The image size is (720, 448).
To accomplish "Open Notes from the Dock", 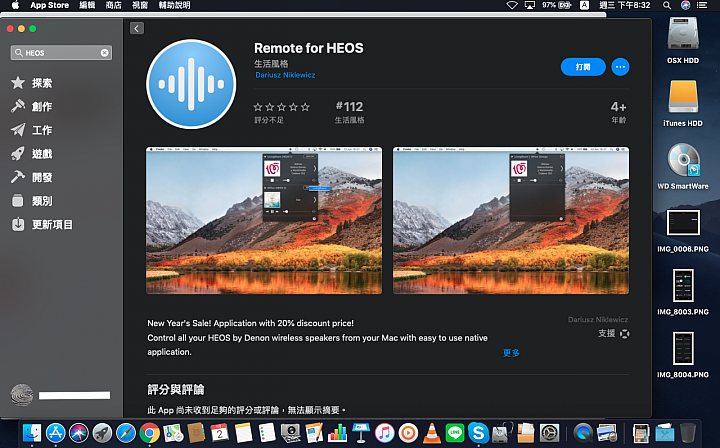I will [243, 432].
